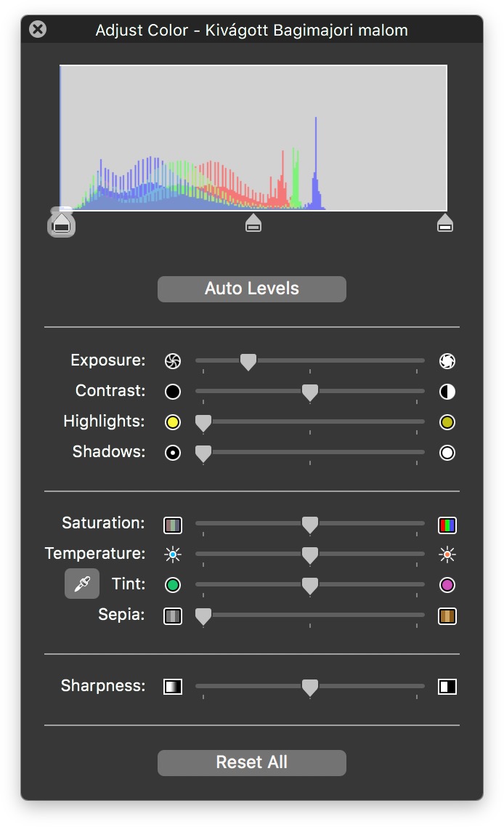Screen dimensions: 504x827
Task: Click the full saturation RGB icon
Action: click(x=447, y=525)
